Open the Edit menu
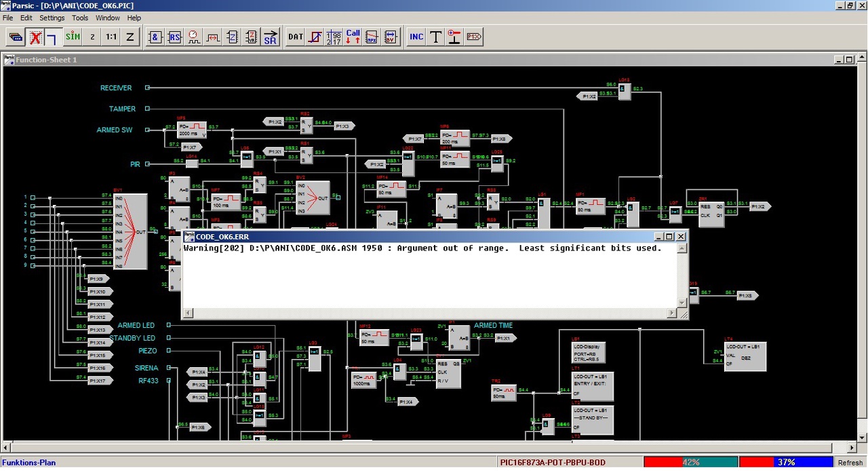The image size is (868, 471). [26, 18]
